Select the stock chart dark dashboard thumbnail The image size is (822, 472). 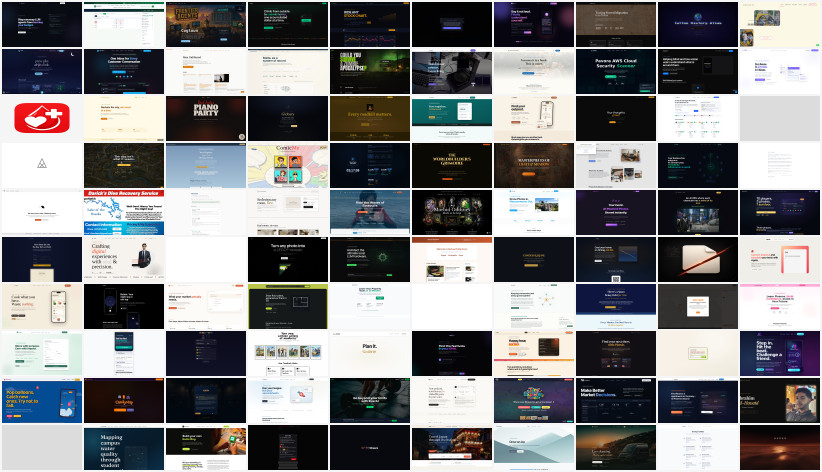click(370, 25)
